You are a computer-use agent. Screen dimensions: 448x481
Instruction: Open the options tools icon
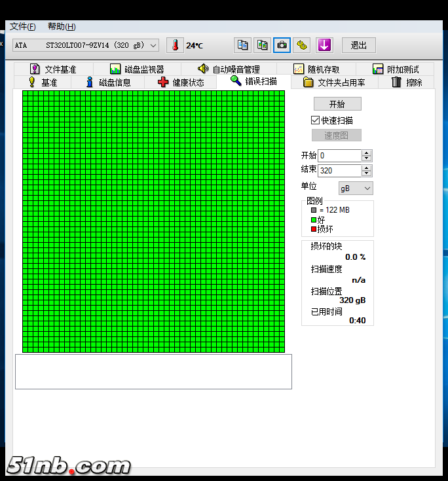coord(301,45)
